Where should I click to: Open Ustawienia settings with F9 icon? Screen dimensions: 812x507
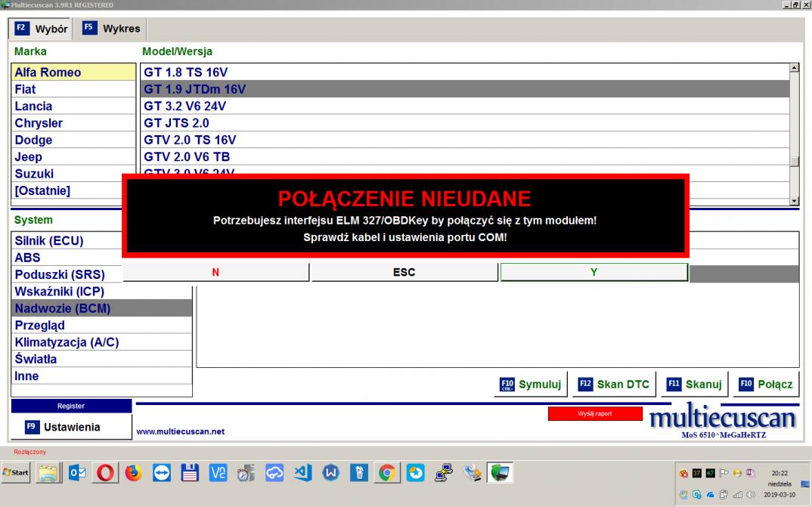(x=71, y=427)
